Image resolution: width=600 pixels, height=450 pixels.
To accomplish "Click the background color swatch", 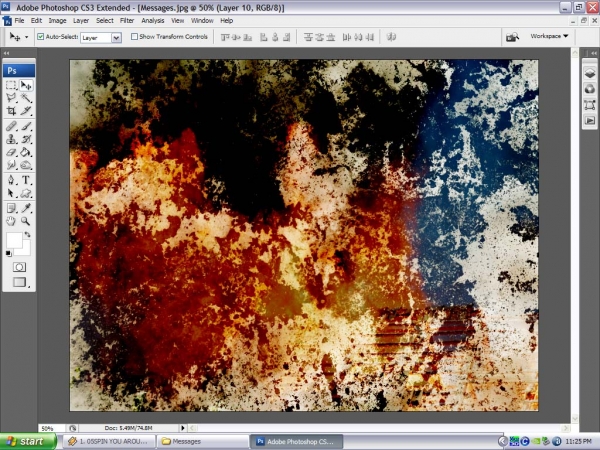I will pyautogui.click(x=25, y=250).
